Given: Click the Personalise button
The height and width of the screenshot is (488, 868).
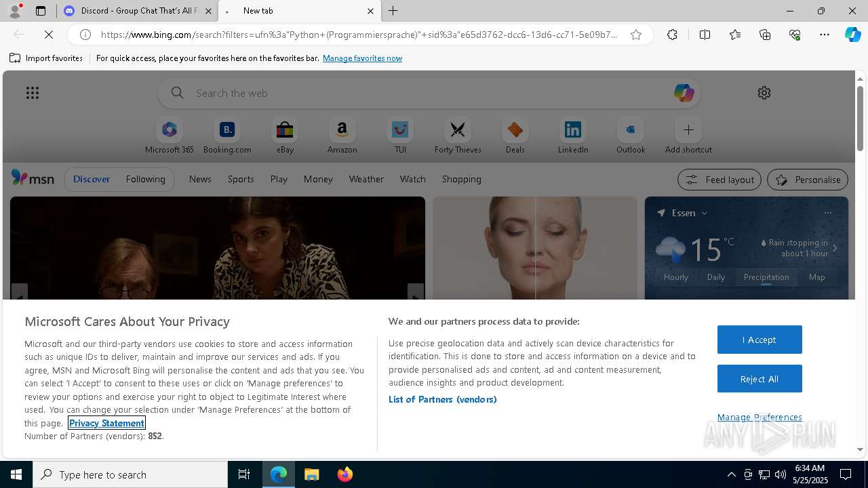Looking at the screenshot, I should tap(807, 180).
